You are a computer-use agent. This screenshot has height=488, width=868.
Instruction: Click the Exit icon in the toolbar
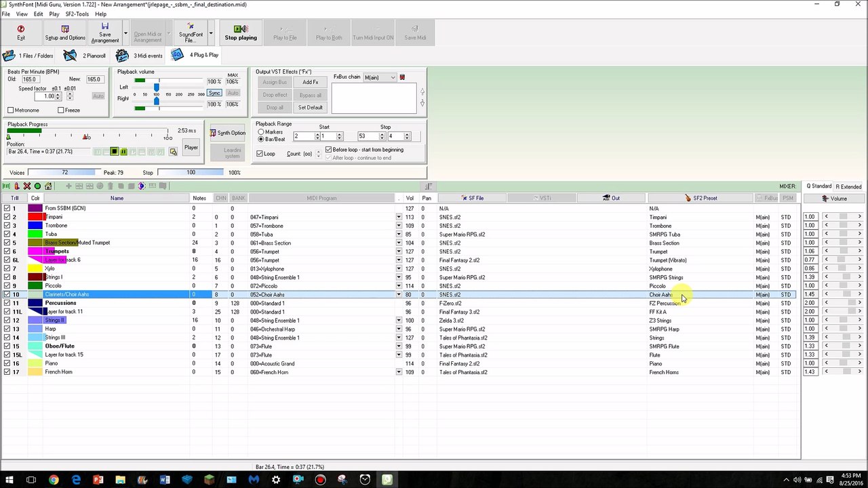(x=21, y=29)
